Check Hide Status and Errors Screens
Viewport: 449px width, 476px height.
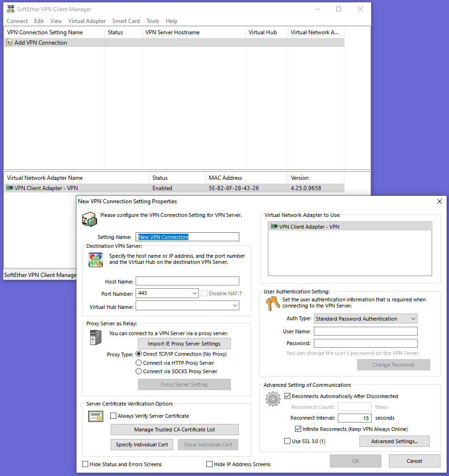click(x=85, y=464)
